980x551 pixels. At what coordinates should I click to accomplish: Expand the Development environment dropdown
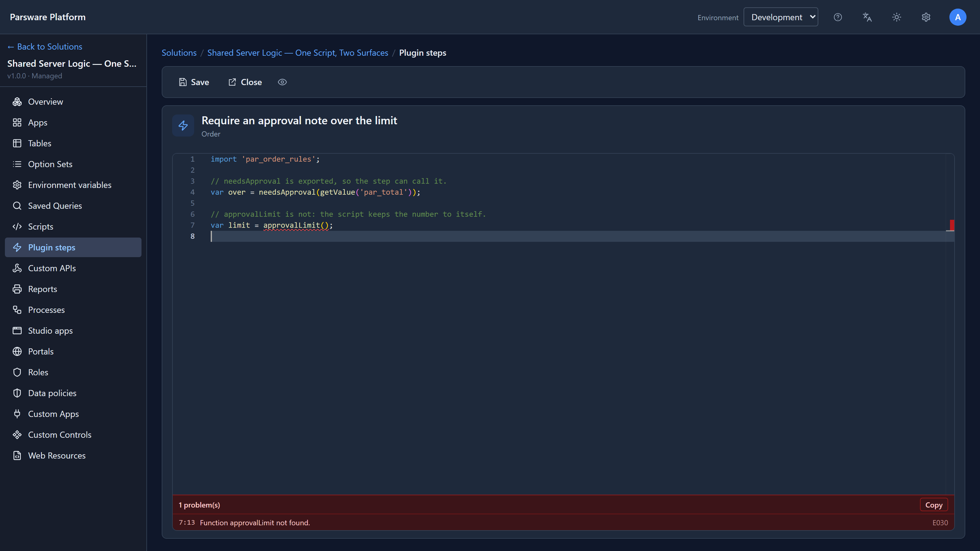click(781, 17)
